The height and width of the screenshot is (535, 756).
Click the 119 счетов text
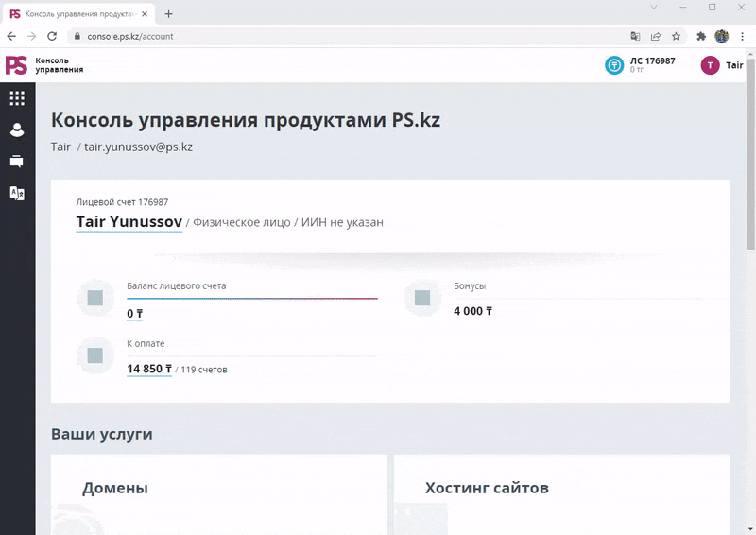pos(204,370)
